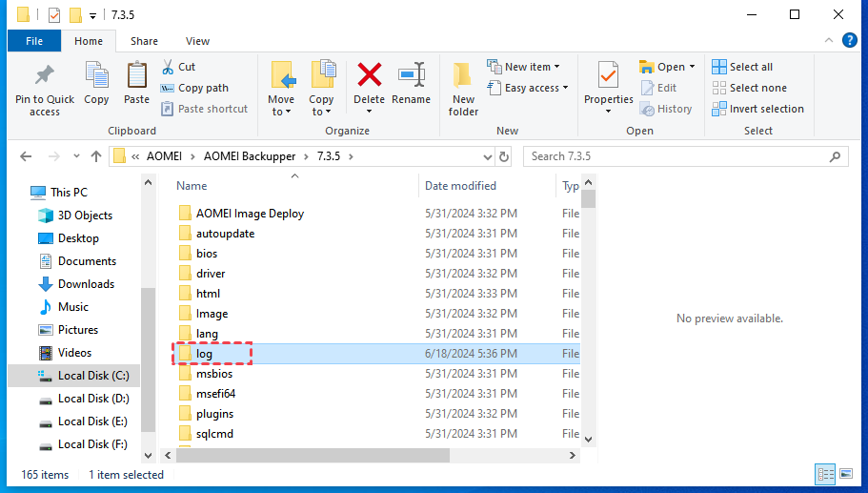The width and height of the screenshot is (868, 493).
Task: Click the red Delete icon
Action: click(370, 74)
